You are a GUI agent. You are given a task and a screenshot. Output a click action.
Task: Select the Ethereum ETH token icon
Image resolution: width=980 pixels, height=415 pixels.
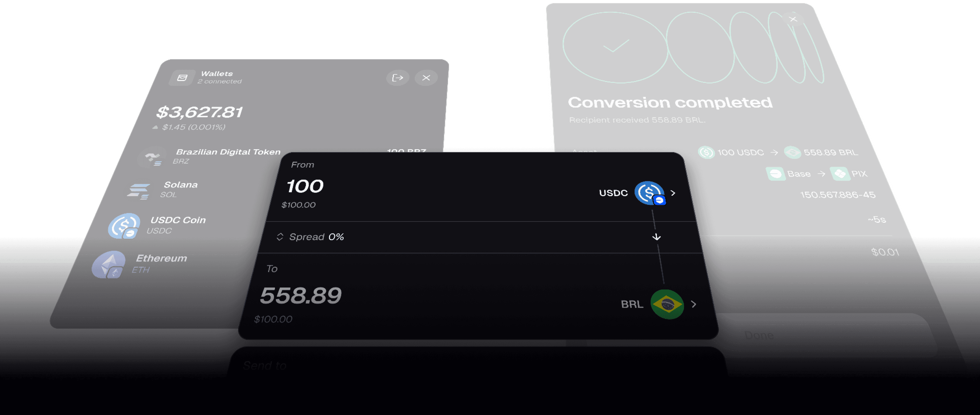click(109, 264)
